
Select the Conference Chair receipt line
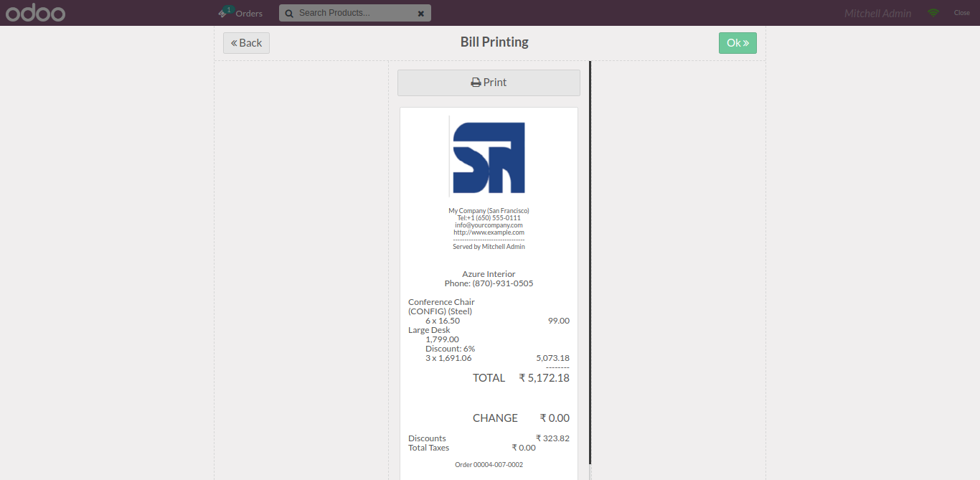tap(489, 311)
